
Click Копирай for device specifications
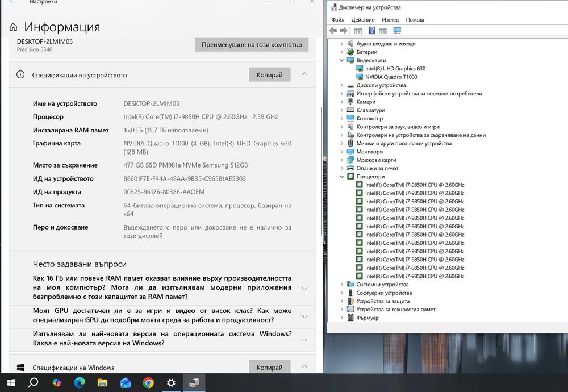tap(269, 74)
